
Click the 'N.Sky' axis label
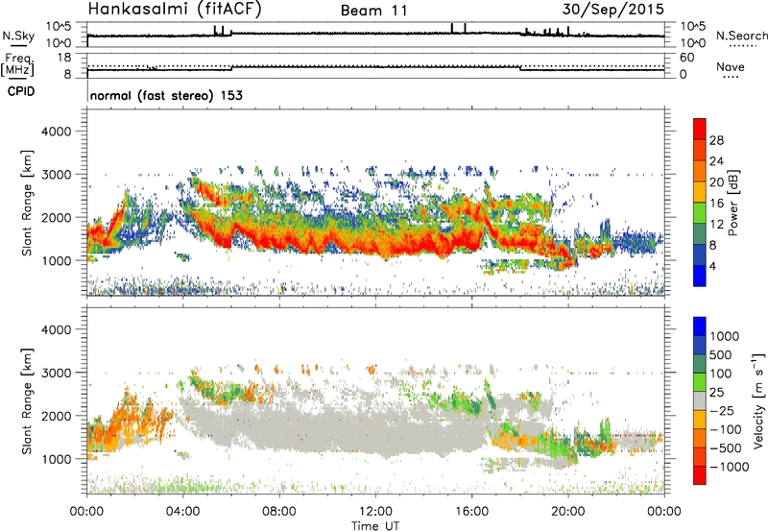coord(18,36)
